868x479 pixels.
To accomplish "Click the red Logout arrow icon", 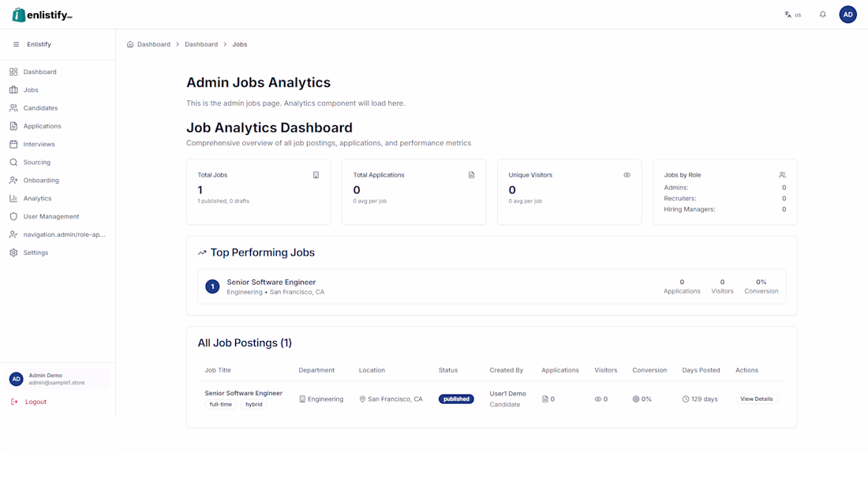I will point(14,402).
